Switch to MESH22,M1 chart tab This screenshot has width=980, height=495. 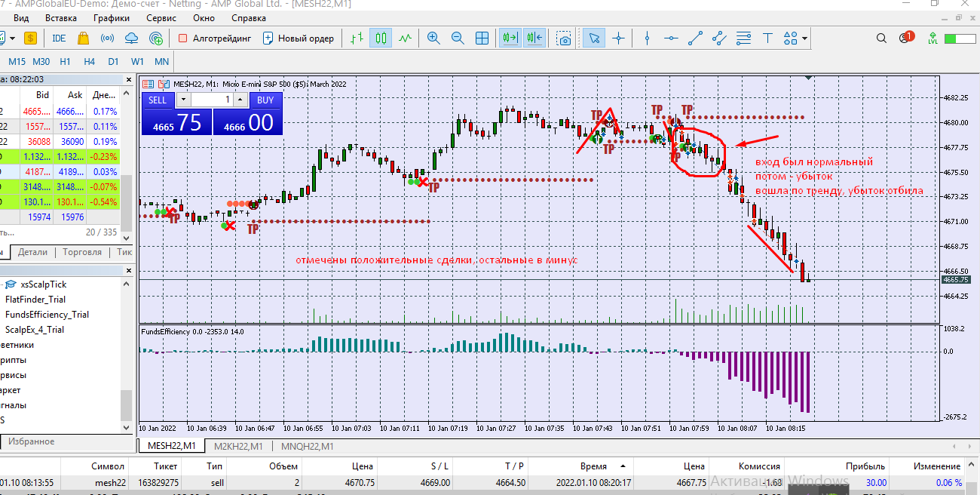[171, 446]
